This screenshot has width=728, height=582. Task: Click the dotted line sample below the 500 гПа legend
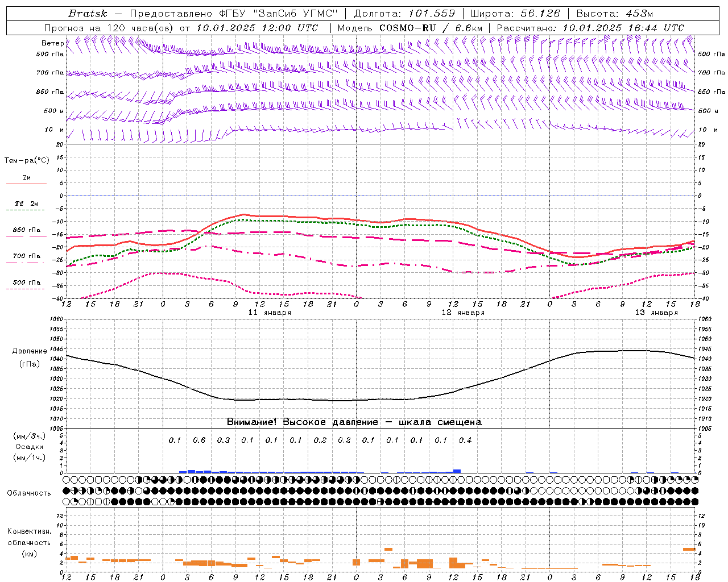[26, 289]
